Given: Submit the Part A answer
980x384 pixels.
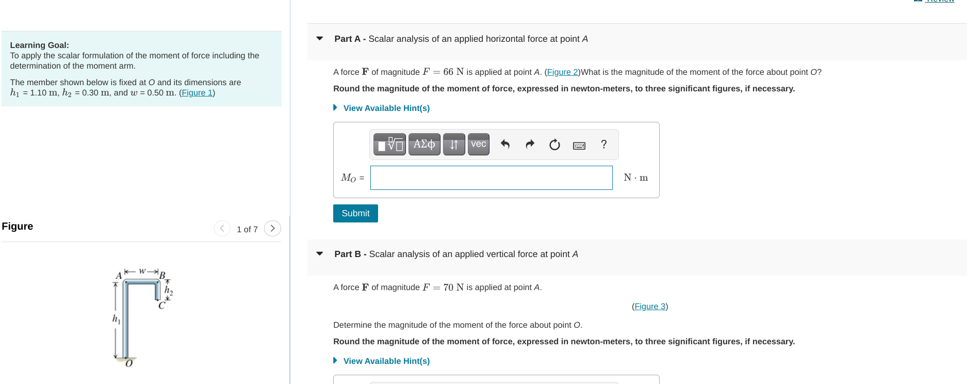Looking at the screenshot, I should (x=355, y=213).
